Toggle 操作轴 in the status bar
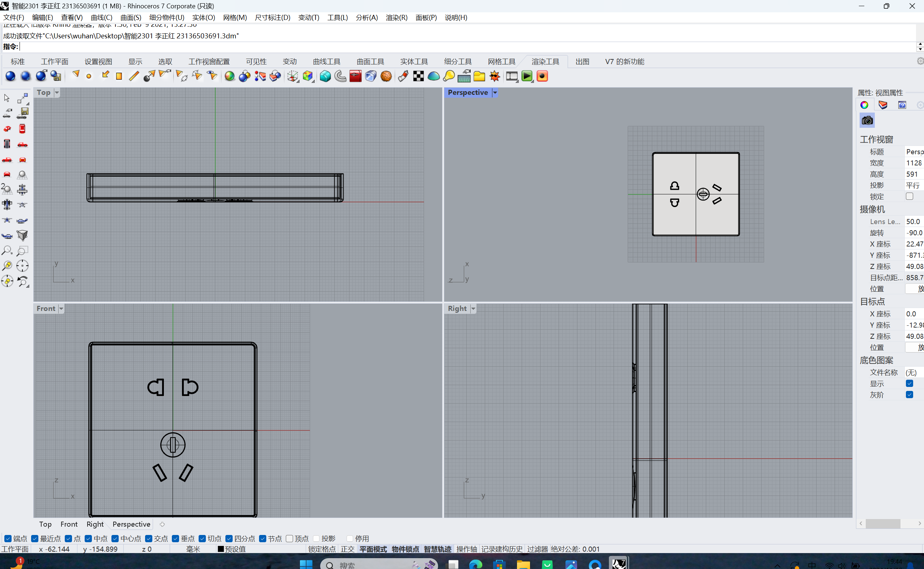The width and height of the screenshot is (924, 569). coord(466,549)
